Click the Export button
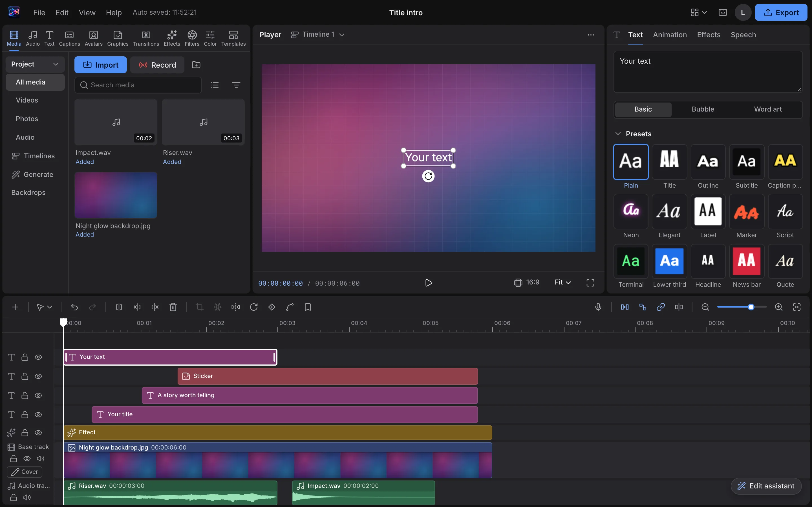812x507 pixels. (x=781, y=12)
